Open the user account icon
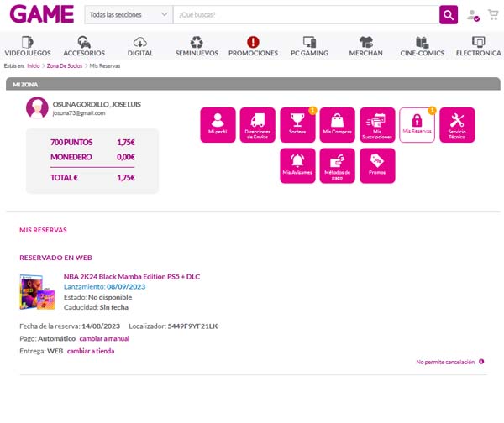This screenshot has height=423, width=504. pyautogui.click(x=473, y=15)
